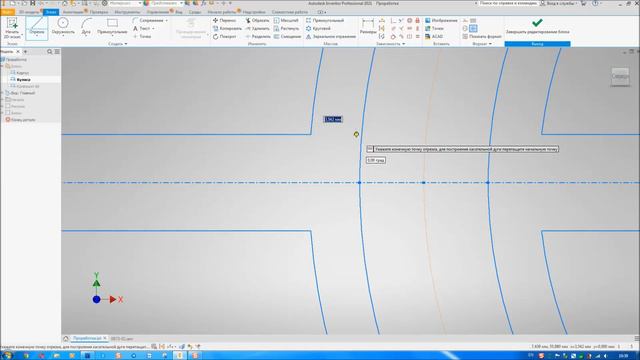
Task: Switch to the second document tab
Action: pyautogui.click(x=122, y=339)
